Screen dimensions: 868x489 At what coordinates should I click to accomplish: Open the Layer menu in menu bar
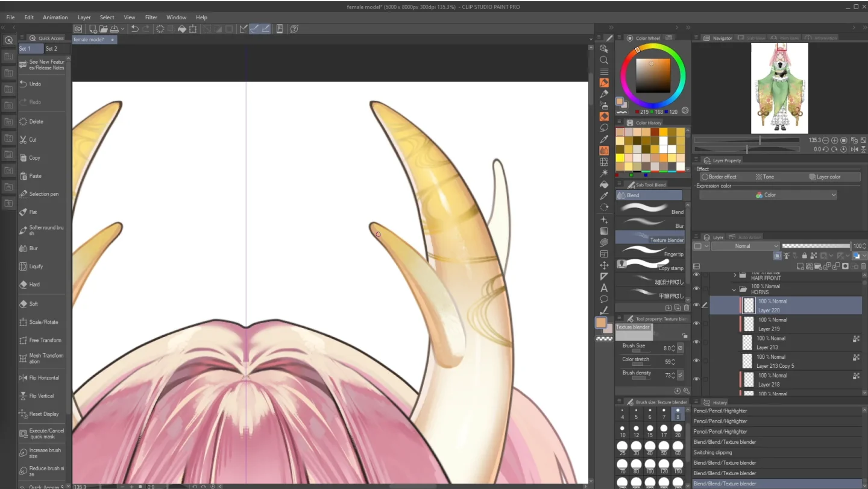tap(84, 17)
